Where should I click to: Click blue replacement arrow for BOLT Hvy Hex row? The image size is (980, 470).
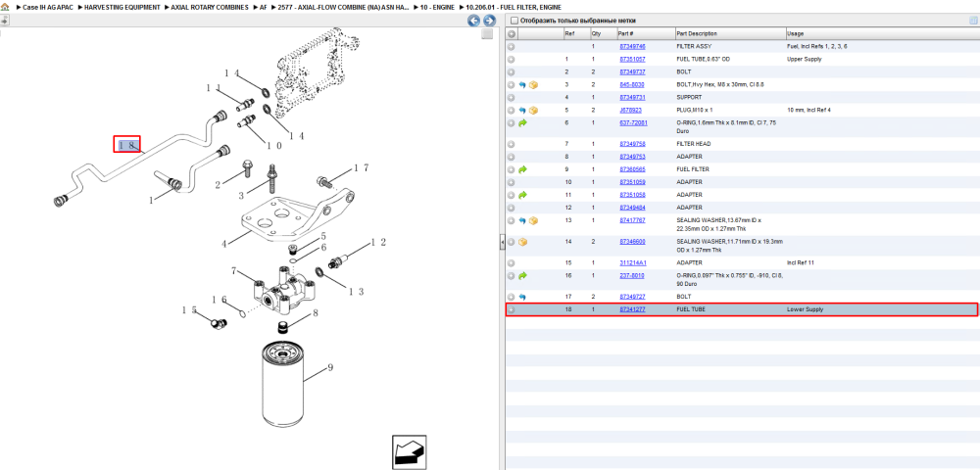point(522,84)
